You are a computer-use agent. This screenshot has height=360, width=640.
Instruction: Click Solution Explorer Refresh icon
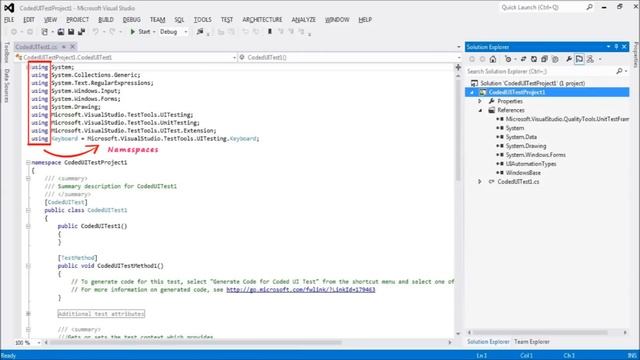pos(534,60)
